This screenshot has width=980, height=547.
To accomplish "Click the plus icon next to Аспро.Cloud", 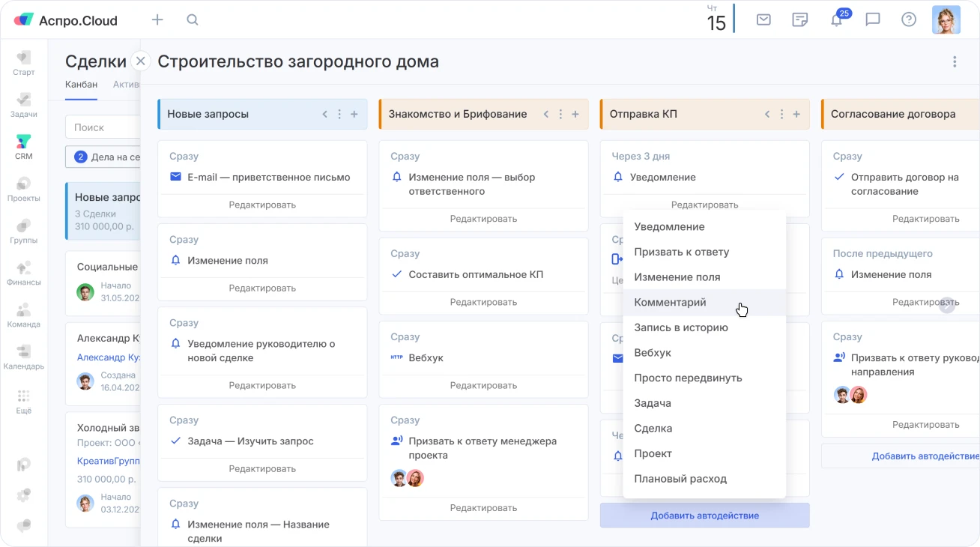I will [157, 20].
